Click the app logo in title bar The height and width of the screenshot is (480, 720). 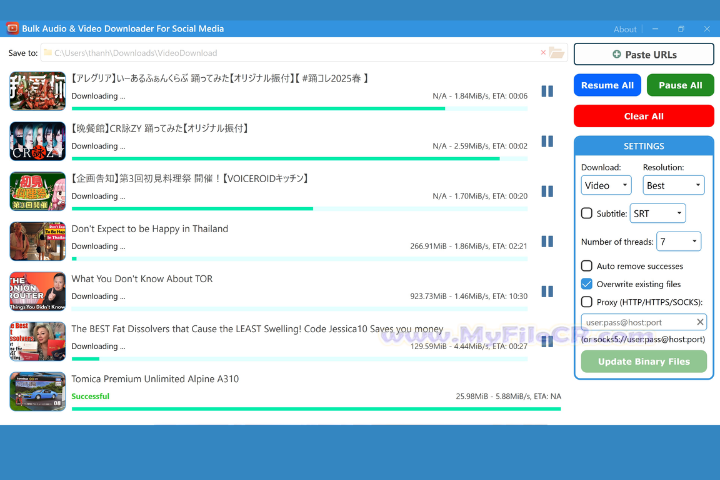[x=12, y=28]
